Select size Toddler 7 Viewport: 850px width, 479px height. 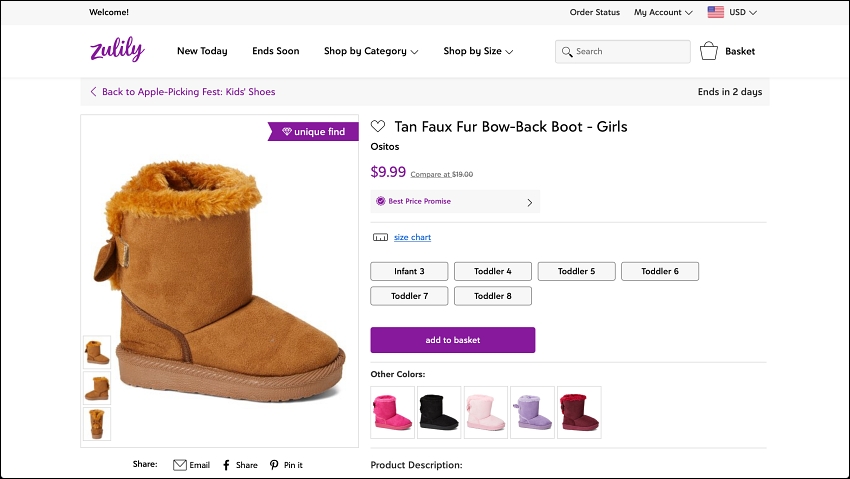pos(409,296)
